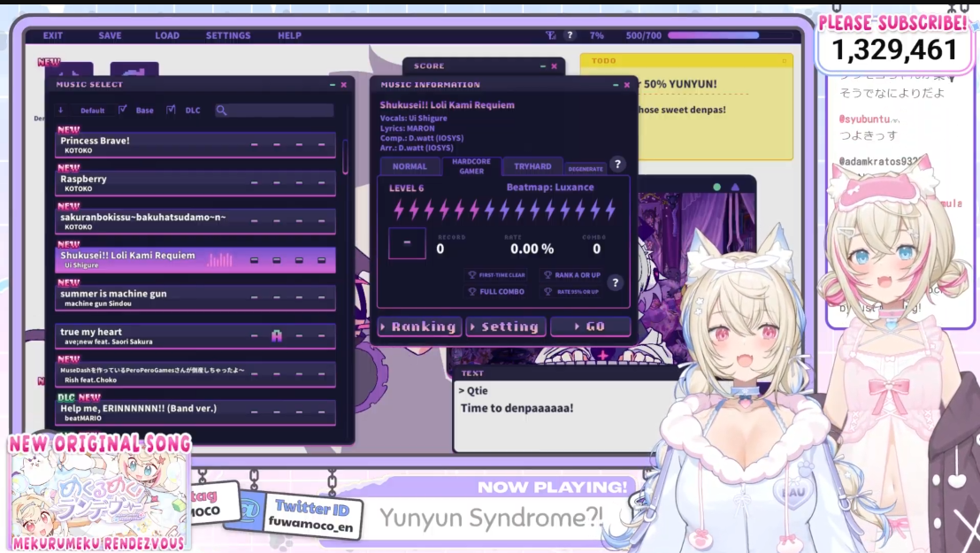Click the @syubuntu chat username
980x553 pixels.
[x=863, y=119]
